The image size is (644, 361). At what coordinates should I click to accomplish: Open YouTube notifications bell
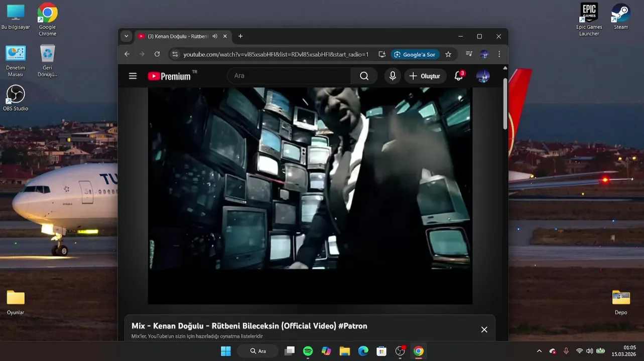pos(459,76)
